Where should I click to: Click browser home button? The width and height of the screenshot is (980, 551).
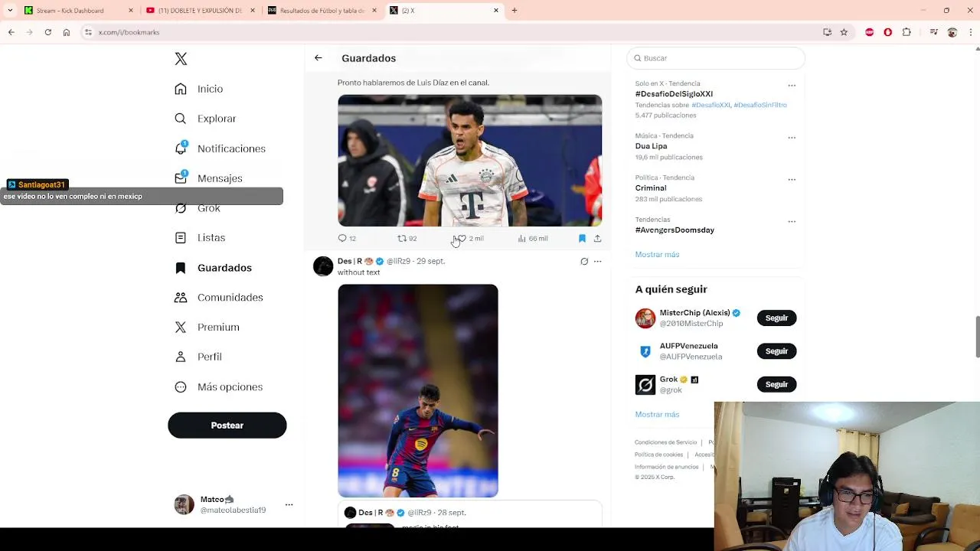[x=67, y=32]
